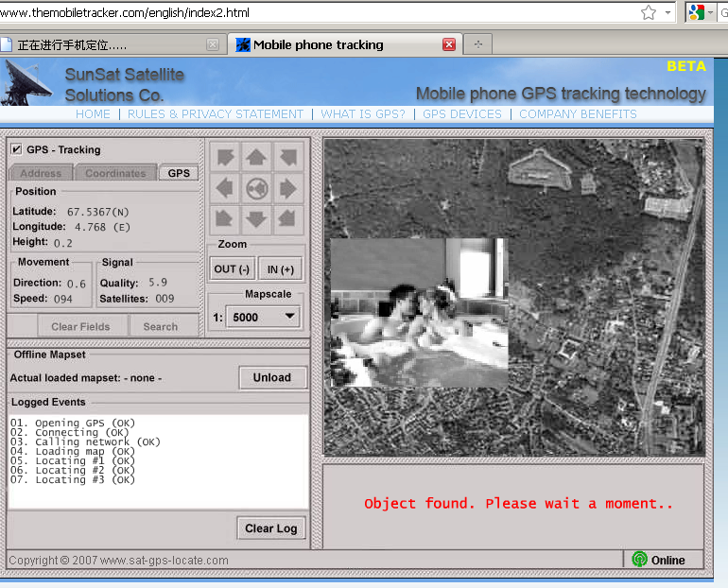Click the Speed value 094
The image size is (728, 588).
click(x=63, y=299)
